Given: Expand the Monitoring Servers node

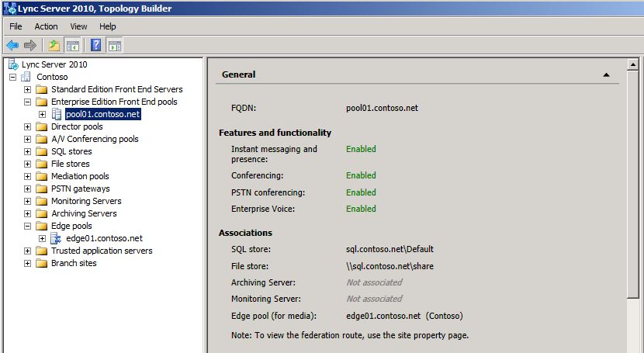Looking at the screenshot, I should coord(27,201).
